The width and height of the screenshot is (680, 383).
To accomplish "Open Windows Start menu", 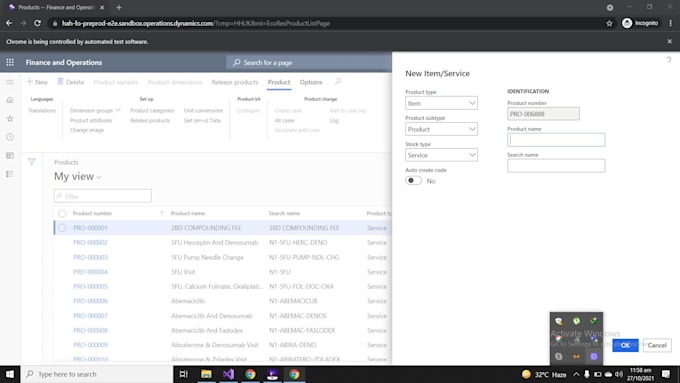I will [10, 374].
